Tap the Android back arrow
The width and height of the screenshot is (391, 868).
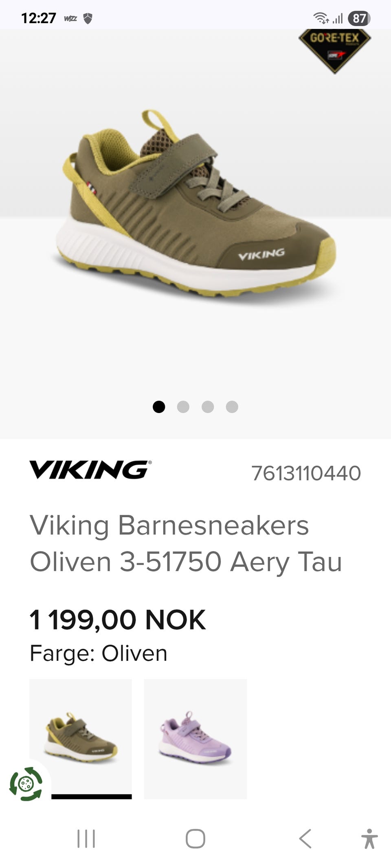click(x=305, y=839)
